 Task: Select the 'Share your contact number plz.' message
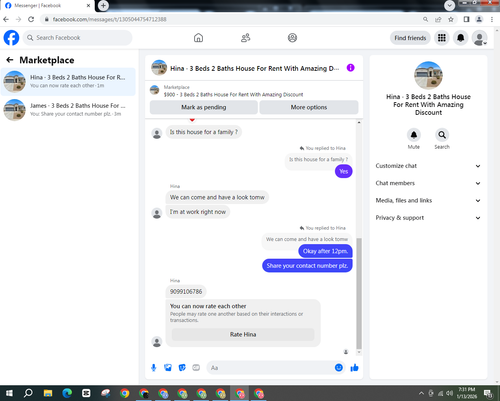(307, 266)
